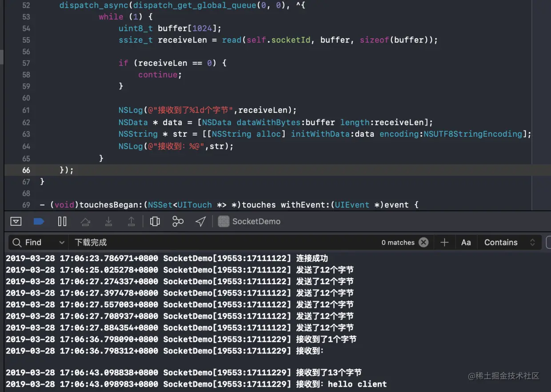Select current line number 66
The height and width of the screenshot is (392, 551).
(x=26, y=170)
